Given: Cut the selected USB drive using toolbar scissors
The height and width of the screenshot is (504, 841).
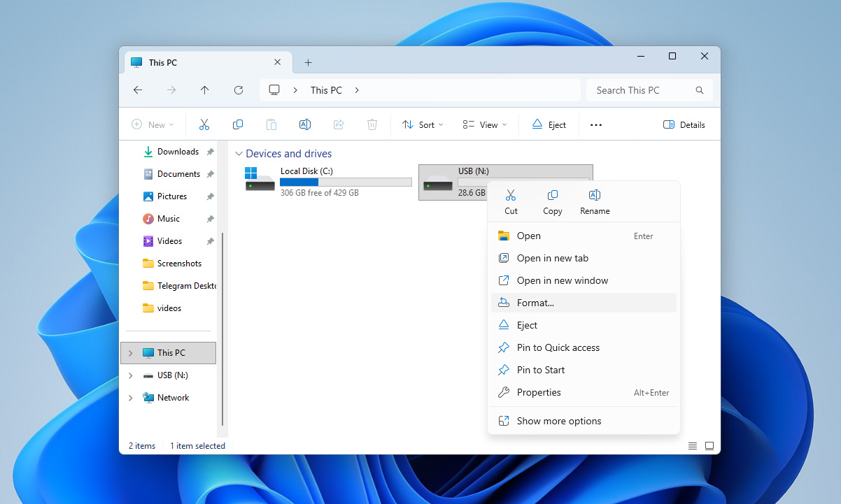Looking at the screenshot, I should [204, 124].
